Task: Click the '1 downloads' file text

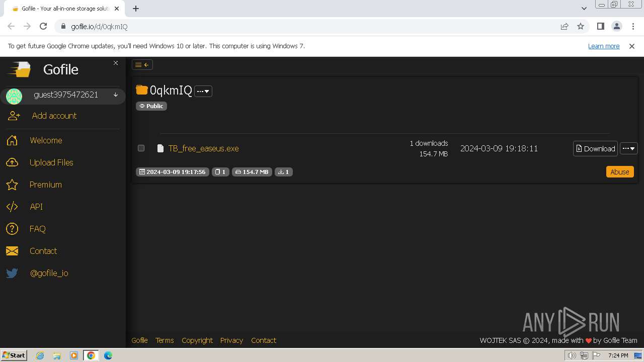Action: pos(429,143)
